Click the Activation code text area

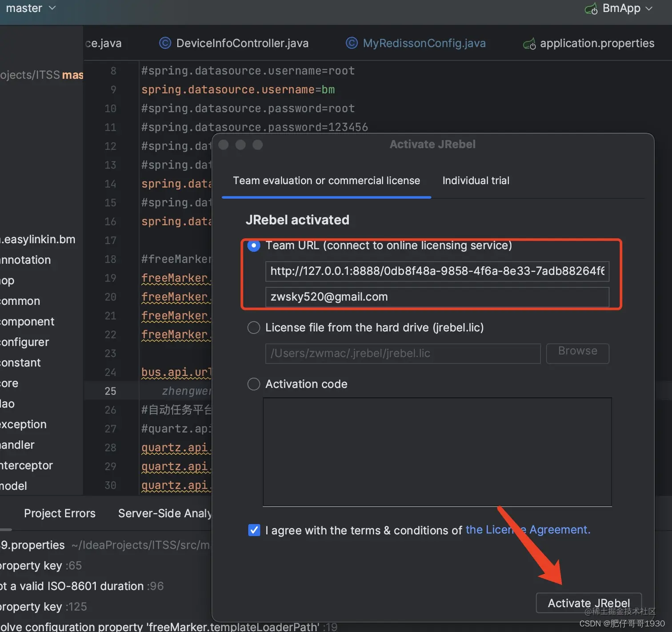pos(437,452)
